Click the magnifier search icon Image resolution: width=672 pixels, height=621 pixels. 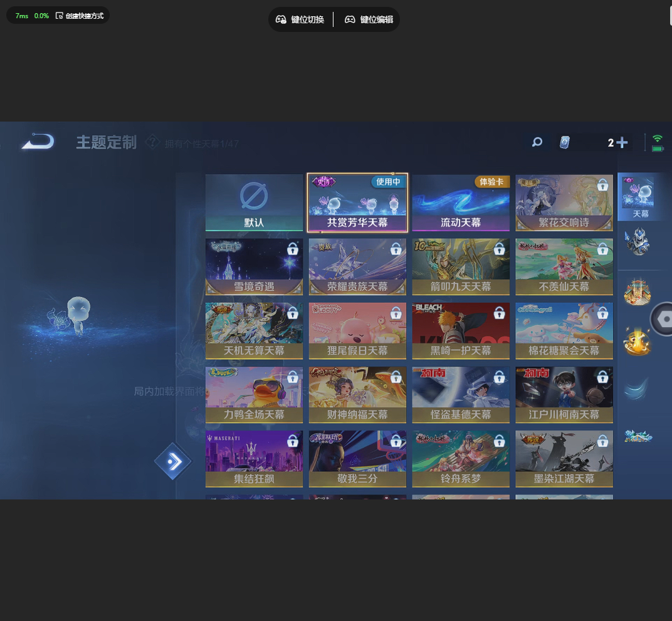[x=537, y=142]
